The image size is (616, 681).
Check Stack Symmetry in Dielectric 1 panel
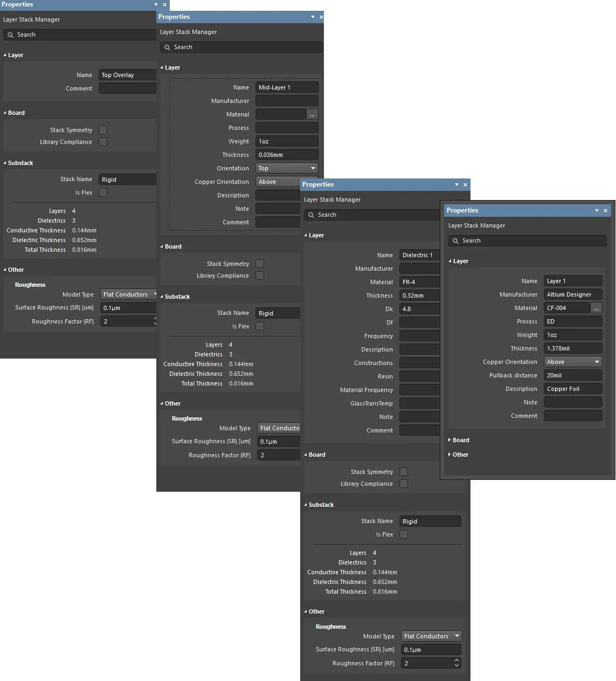[x=404, y=472]
